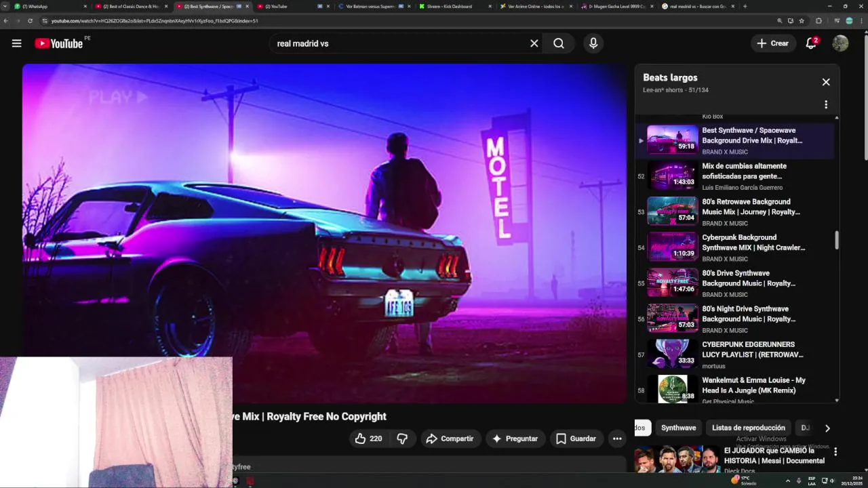Switch to 'Best of Classic Dance' tab
The image size is (868, 488).
[x=130, y=6]
